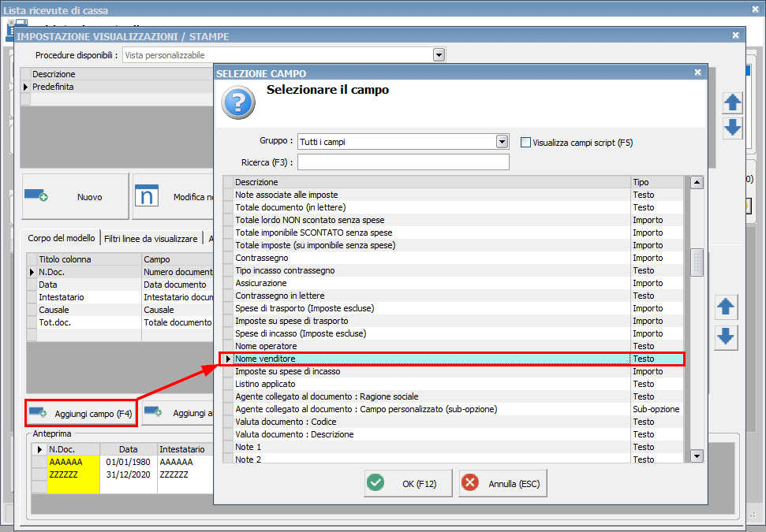Select Totale lordo NON scontato senza spese

coord(453,220)
